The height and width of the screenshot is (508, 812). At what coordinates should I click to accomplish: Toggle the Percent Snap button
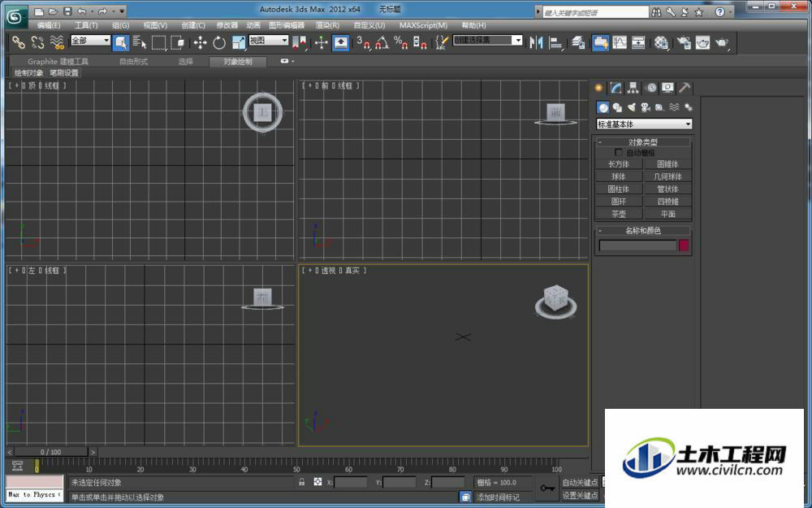click(401, 42)
